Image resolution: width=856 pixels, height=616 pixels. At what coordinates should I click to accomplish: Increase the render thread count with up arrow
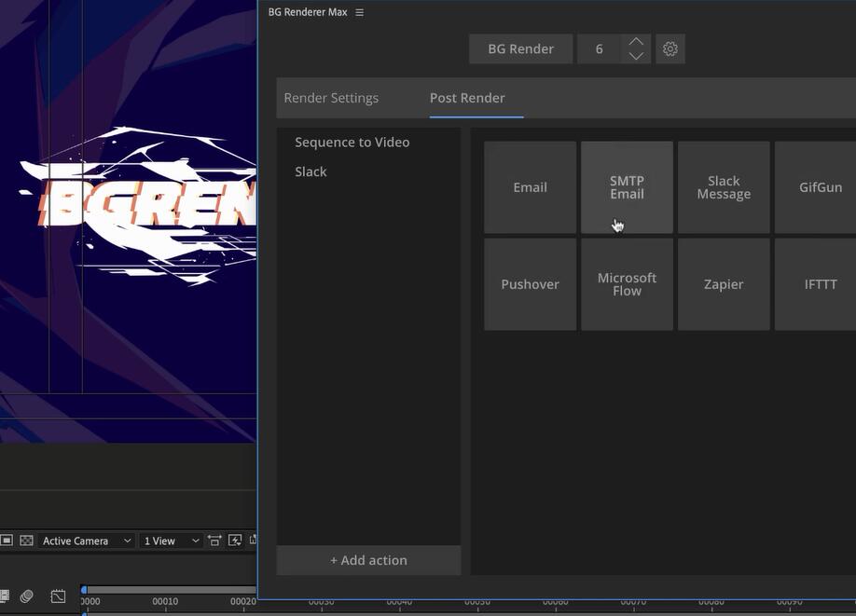click(636, 42)
